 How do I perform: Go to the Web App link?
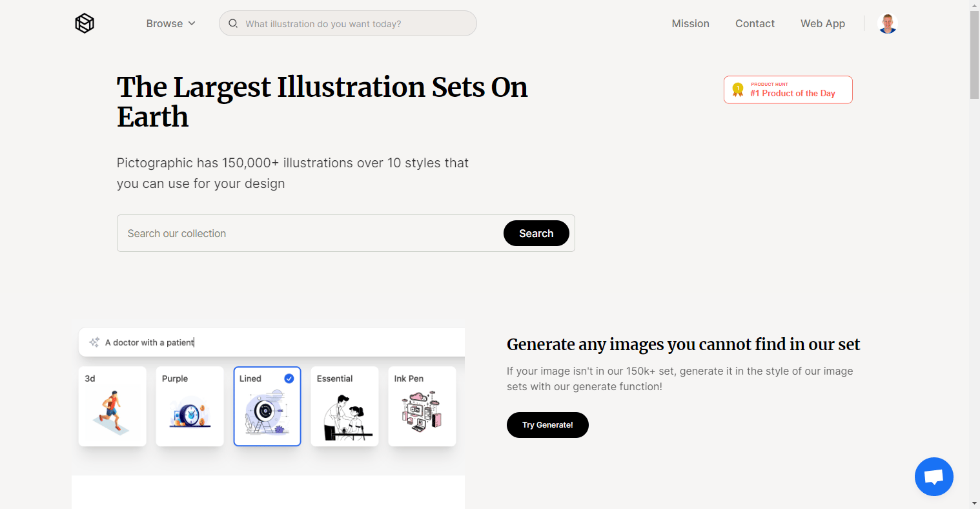pos(822,23)
